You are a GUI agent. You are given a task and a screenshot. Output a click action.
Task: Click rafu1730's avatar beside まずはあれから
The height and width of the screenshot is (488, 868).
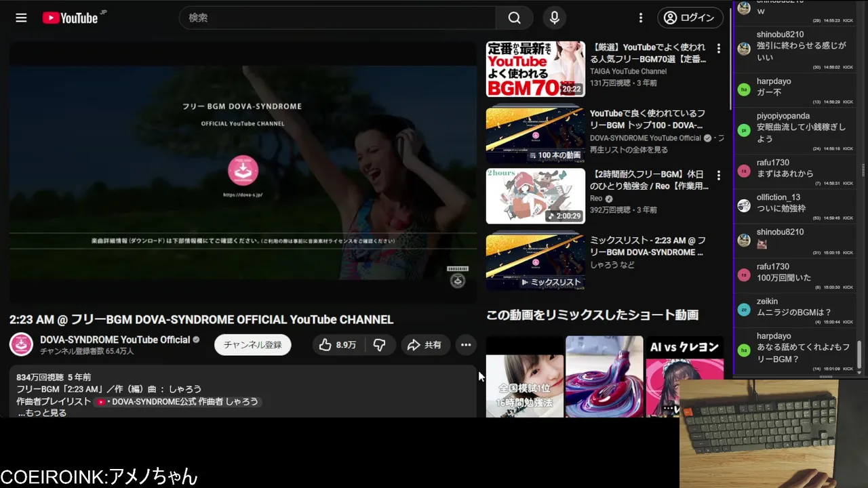[744, 171]
